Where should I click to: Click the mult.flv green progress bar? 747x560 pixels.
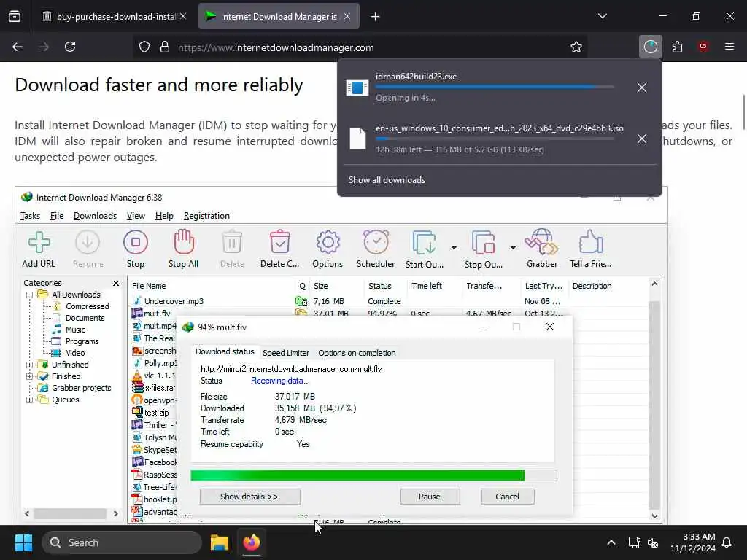[x=373, y=475]
